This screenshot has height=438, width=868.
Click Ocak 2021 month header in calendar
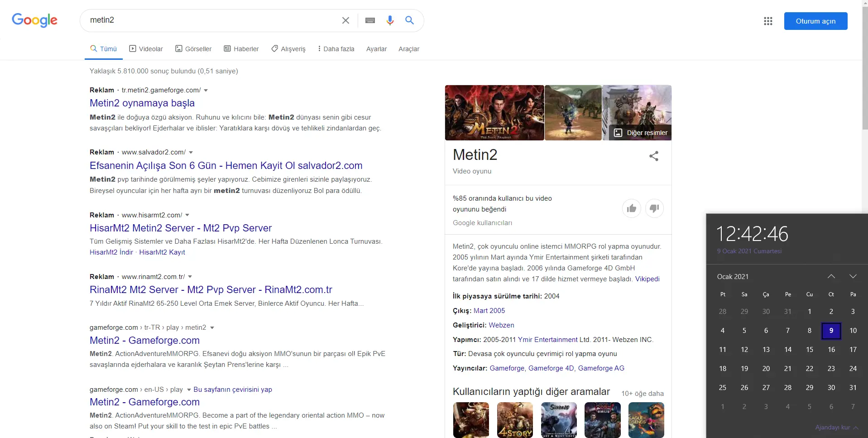733,277
